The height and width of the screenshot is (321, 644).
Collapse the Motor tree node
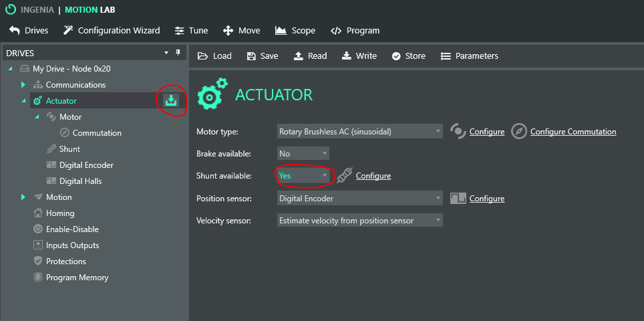[x=37, y=117]
